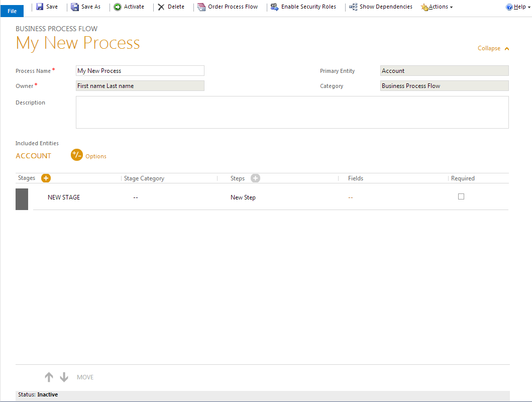Click inside the Description text area
This screenshot has width=532, height=402.
click(x=292, y=112)
